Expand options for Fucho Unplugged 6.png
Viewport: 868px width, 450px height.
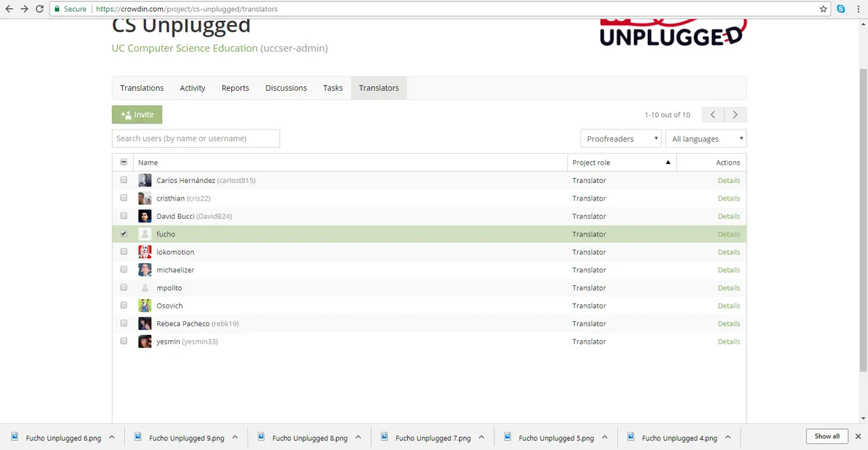(112, 437)
